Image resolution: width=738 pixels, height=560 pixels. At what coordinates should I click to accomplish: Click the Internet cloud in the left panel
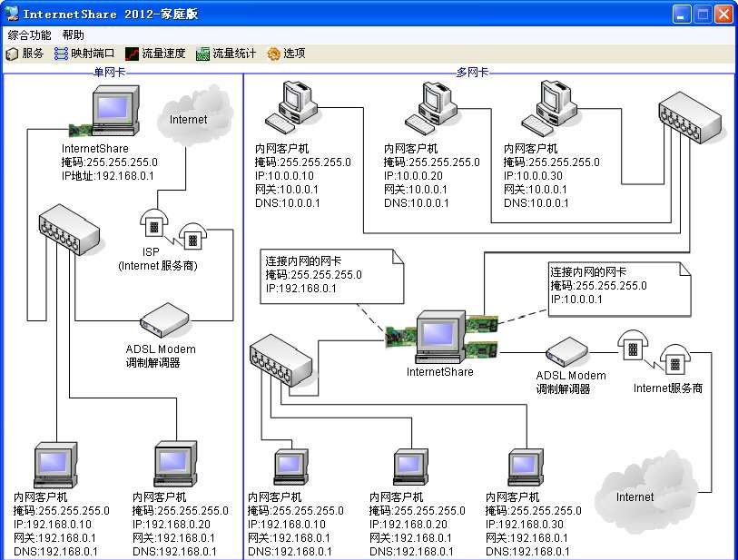[193, 118]
